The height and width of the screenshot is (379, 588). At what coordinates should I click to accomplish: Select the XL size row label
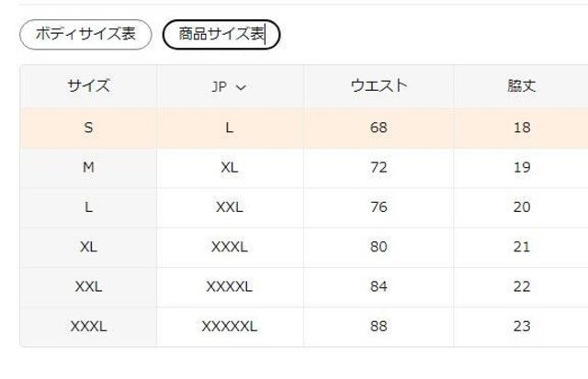(88, 247)
